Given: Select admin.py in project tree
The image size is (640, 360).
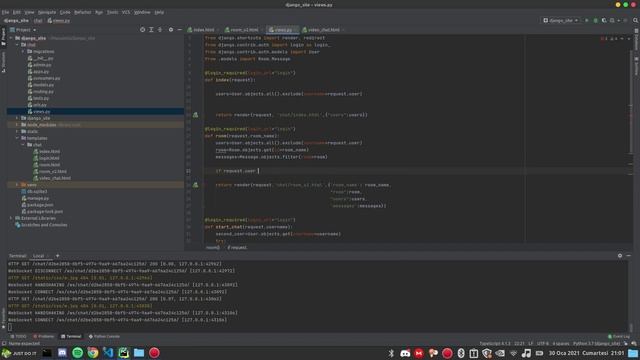Looking at the screenshot, I should click(40, 65).
